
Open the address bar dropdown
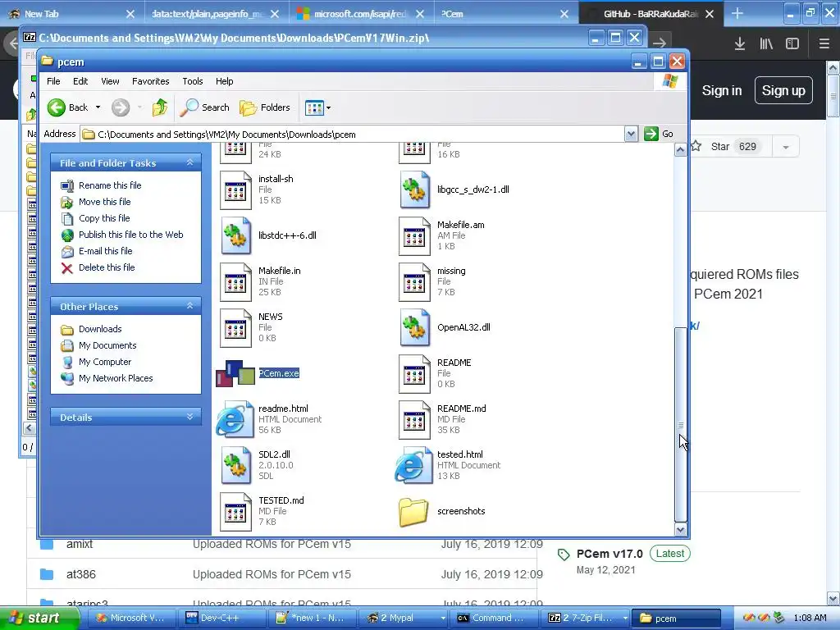point(631,134)
